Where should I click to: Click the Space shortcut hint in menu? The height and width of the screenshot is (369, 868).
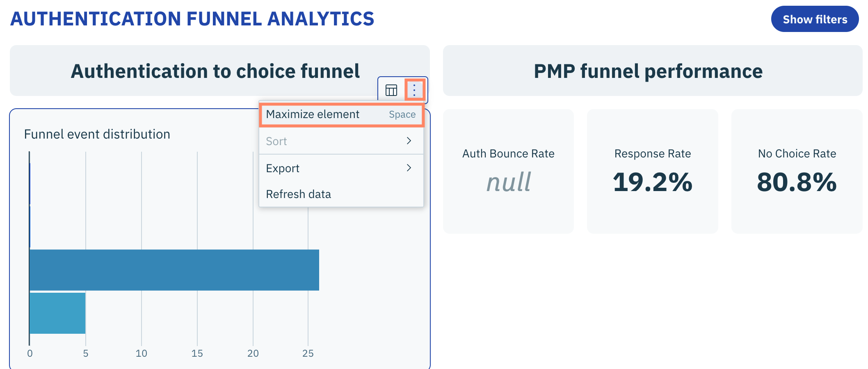click(x=402, y=115)
